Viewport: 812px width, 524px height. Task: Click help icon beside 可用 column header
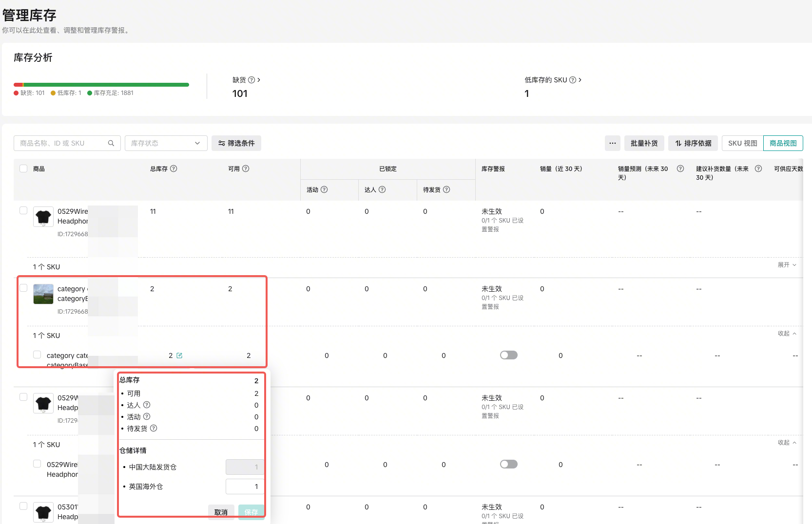point(246,168)
